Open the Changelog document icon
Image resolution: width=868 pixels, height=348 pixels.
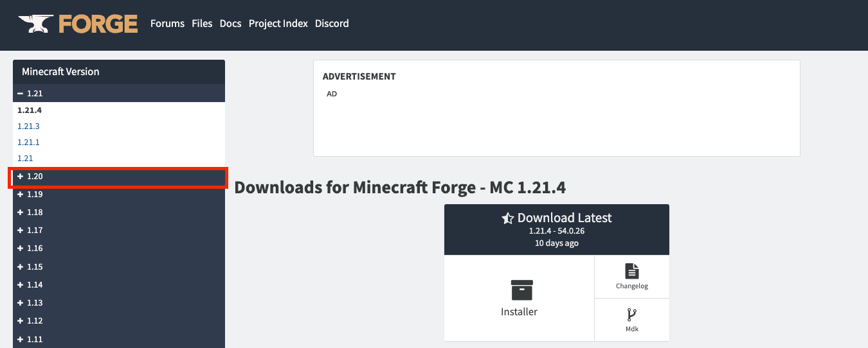click(x=632, y=271)
